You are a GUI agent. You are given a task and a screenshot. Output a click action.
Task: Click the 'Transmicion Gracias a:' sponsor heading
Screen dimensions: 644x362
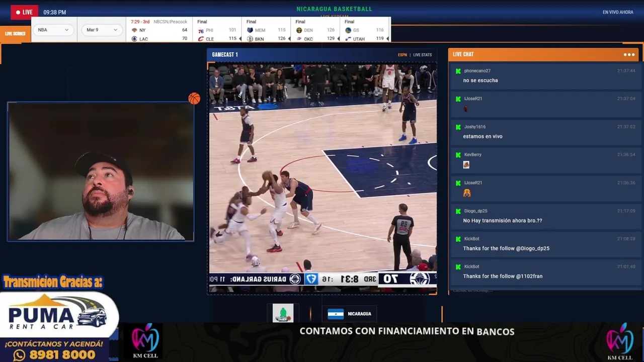[x=53, y=282]
